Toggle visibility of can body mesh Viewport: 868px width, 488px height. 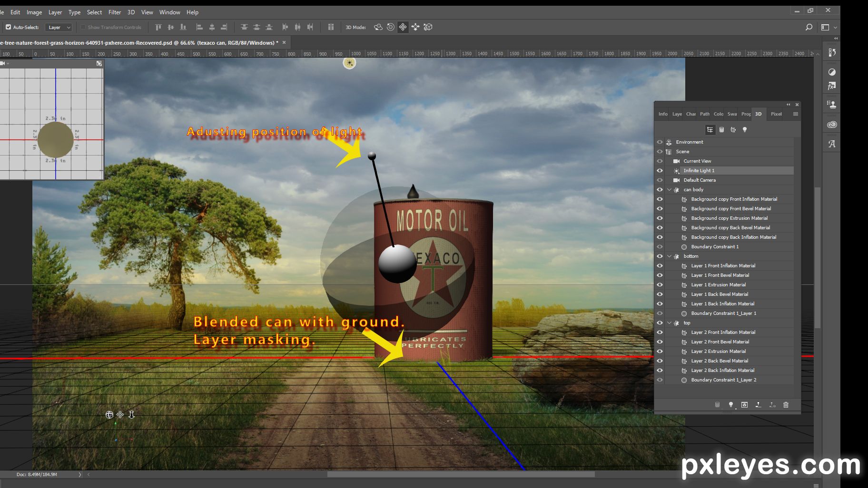pyautogui.click(x=660, y=189)
